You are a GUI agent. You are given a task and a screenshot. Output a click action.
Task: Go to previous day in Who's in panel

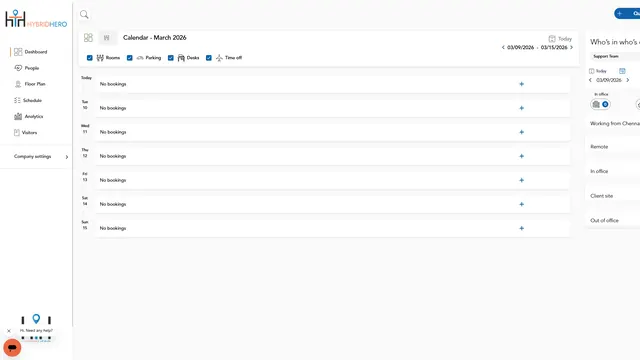pyautogui.click(x=590, y=80)
